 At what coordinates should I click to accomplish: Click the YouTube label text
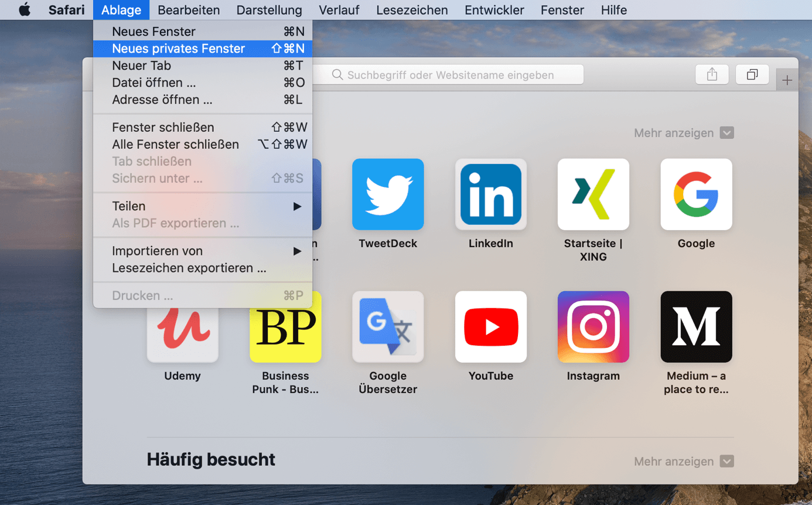click(491, 376)
